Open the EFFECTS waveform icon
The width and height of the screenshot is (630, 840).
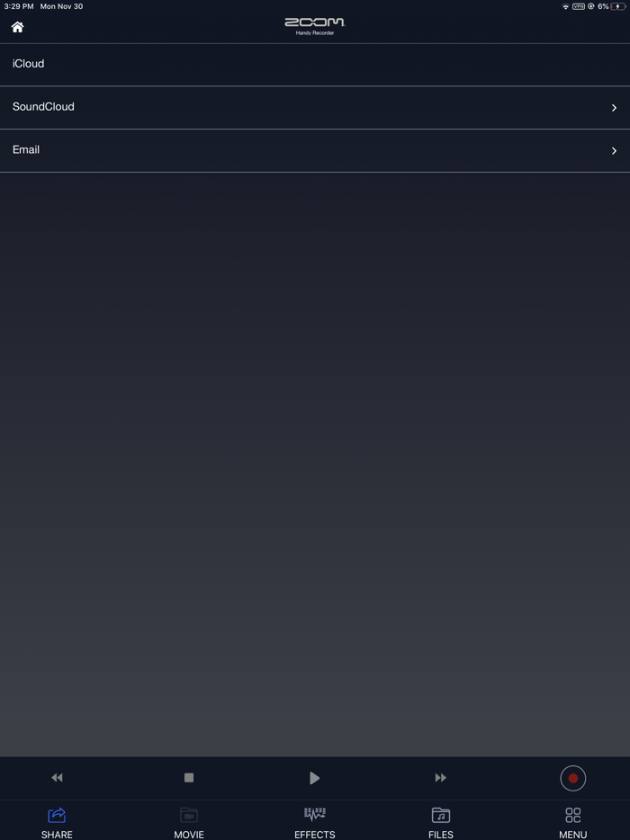tap(315, 814)
